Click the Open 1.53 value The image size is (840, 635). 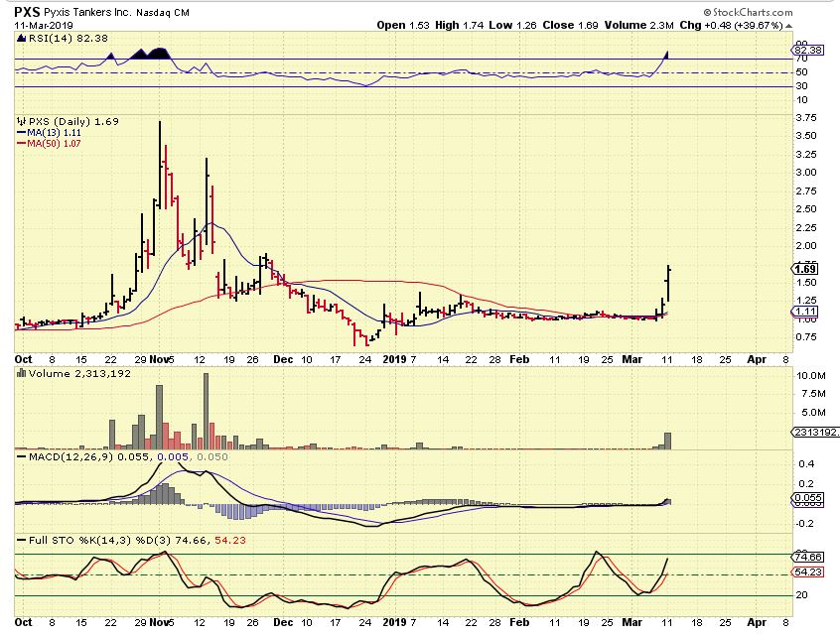coord(403,25)
